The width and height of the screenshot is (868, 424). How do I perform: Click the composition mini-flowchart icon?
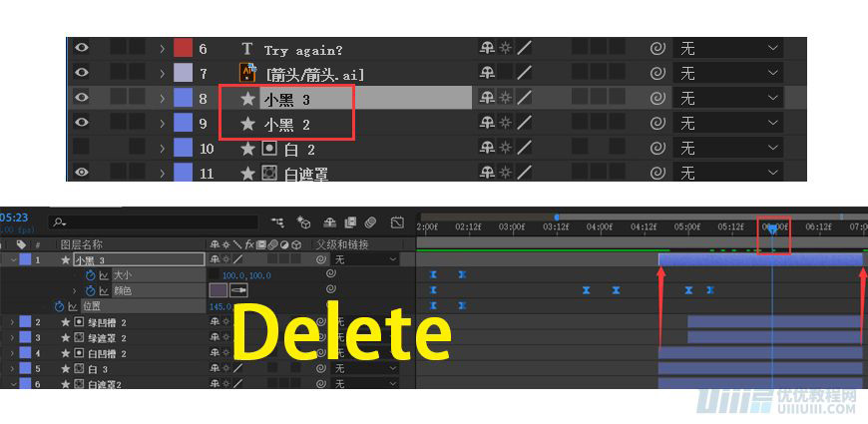pos(278,222)
